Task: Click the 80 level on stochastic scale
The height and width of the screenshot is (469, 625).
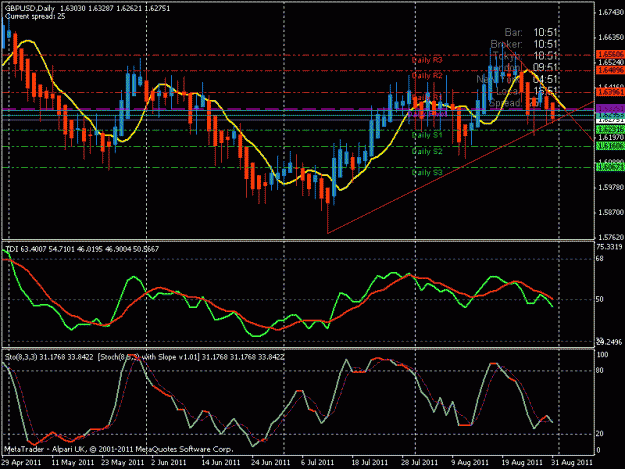Action: [x=600, y=371]
